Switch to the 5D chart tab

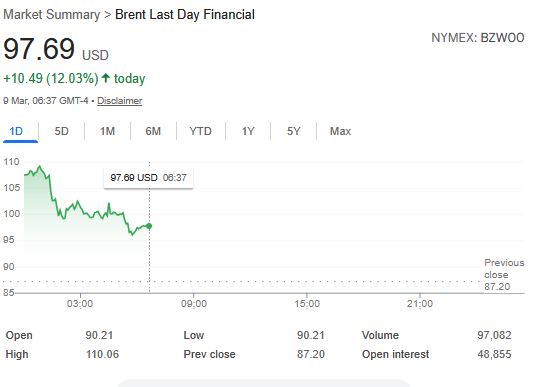tap(62, 131)
